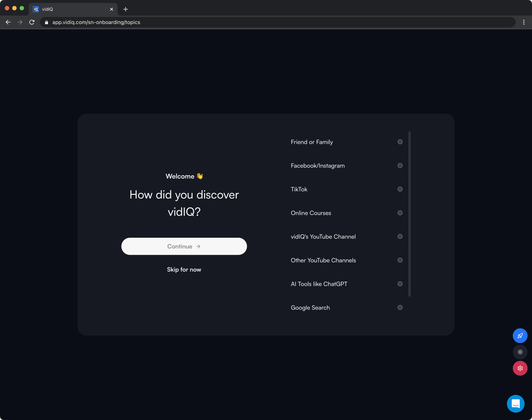Select the Facebook/Instagram radio option
The image size is (532, 420).
[400, 166]
